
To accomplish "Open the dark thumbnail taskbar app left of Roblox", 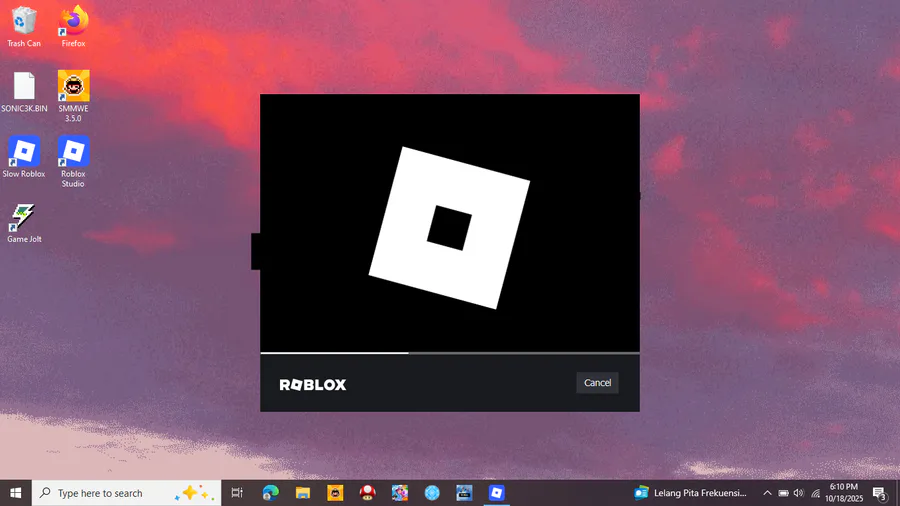I will click(x=464, y=493).
